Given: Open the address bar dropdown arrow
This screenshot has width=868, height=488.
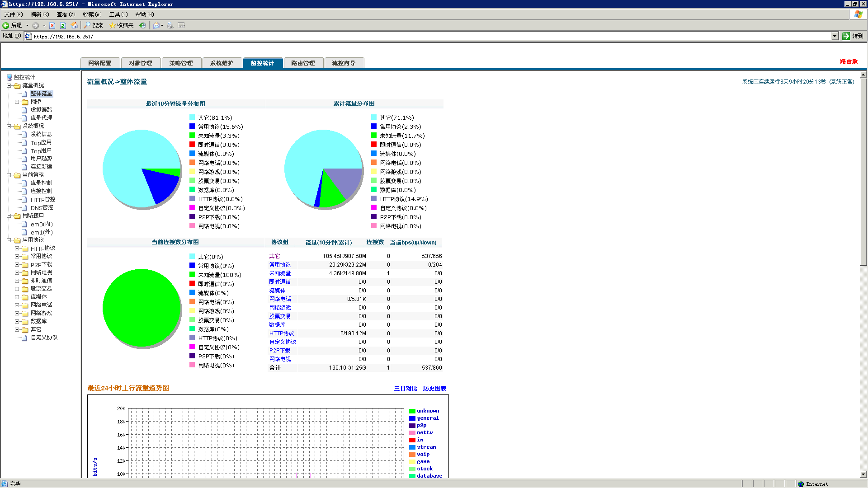Looking at the screenshot, I should 835,36.
